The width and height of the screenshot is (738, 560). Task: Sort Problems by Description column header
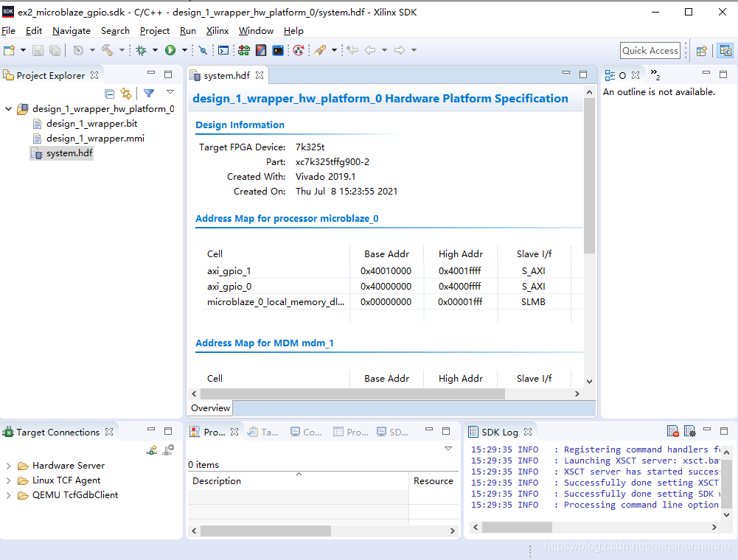pyautogui.click(x=299, y=481)
